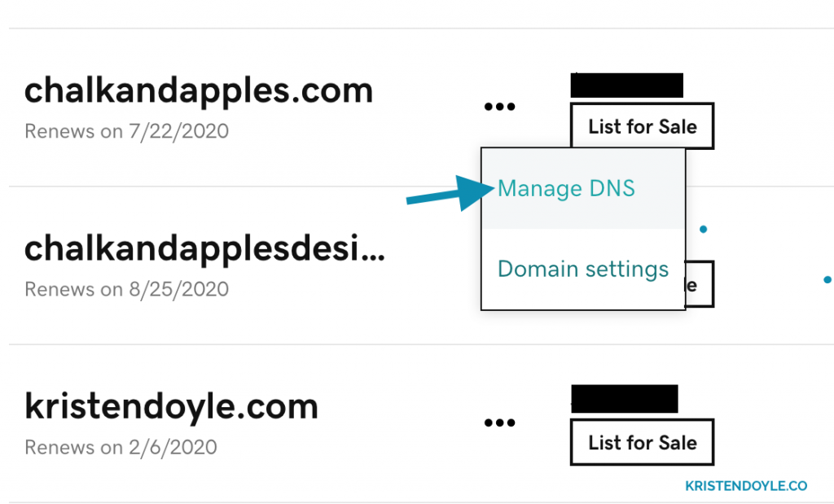Choose Domain settings in the popup menu
The height and width of the screenshot is (504, 834).
click(x=583, y=269)
